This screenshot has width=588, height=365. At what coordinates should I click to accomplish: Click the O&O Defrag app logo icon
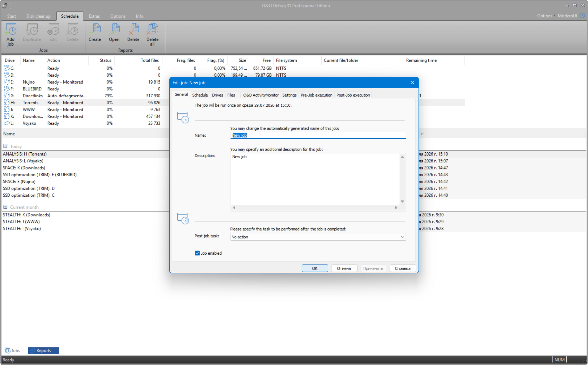5,5
